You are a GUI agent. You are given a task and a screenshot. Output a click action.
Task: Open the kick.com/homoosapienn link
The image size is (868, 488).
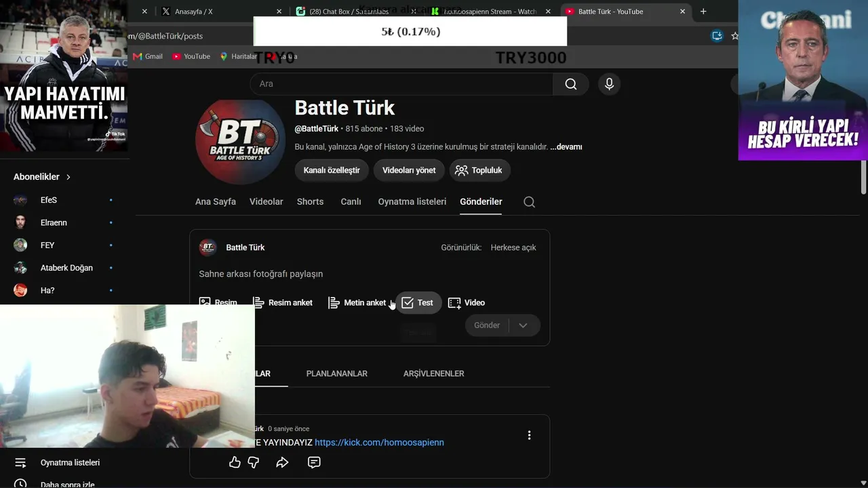click(x=379, y=443)
